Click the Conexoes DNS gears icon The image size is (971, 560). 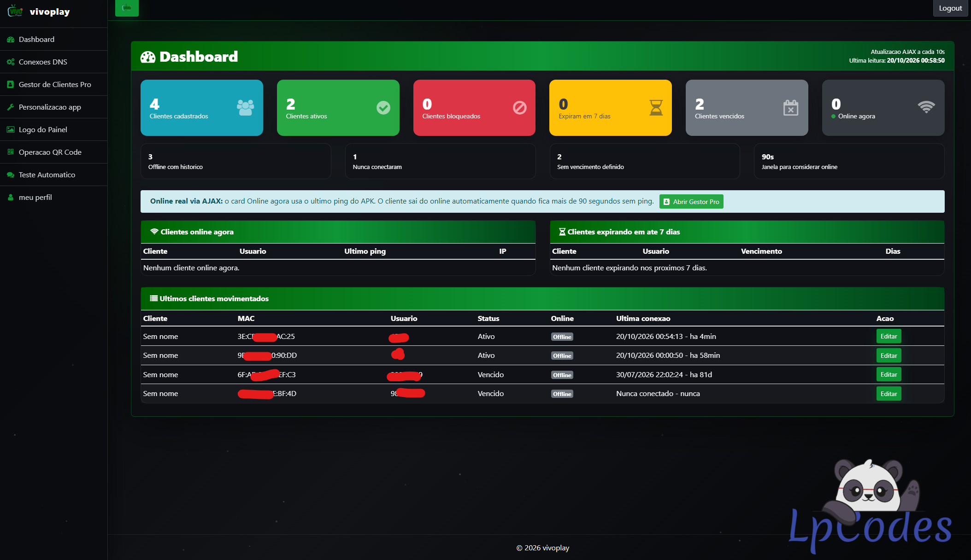coord(11,62)
